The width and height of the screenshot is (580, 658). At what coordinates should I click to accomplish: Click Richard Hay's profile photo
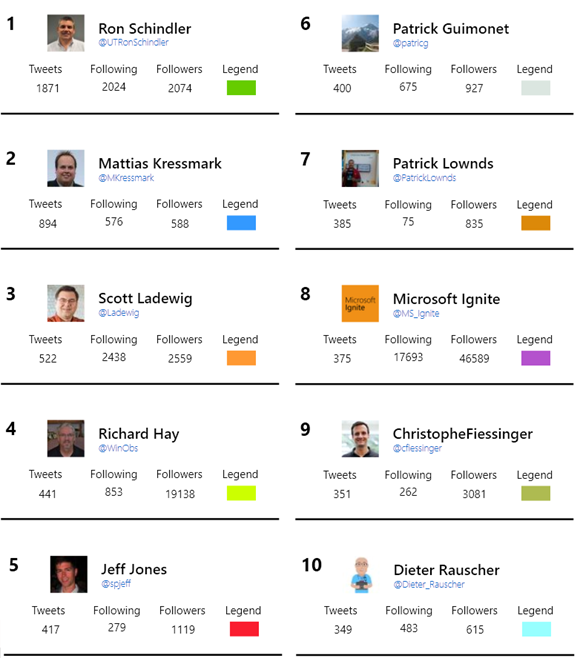(65, 439)
